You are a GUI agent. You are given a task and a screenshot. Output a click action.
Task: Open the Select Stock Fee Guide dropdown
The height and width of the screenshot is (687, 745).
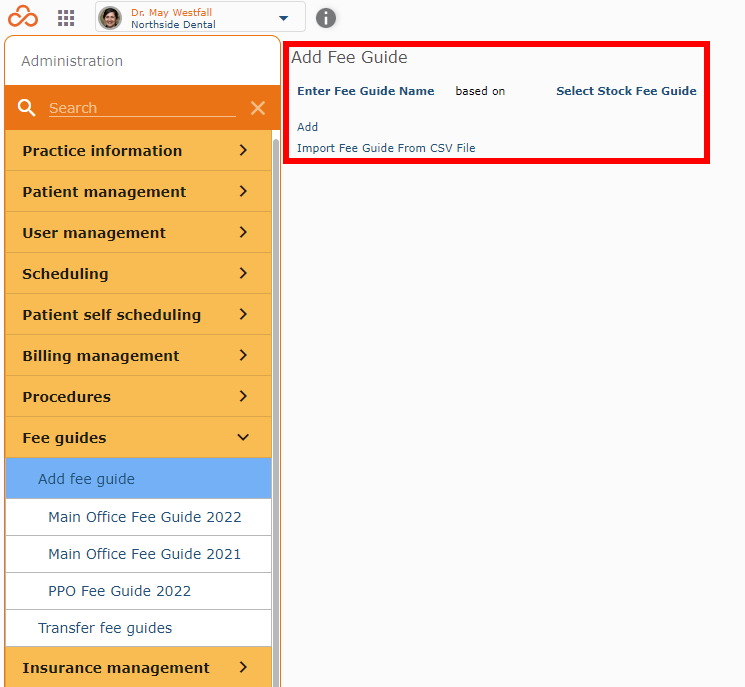point(626,91)
